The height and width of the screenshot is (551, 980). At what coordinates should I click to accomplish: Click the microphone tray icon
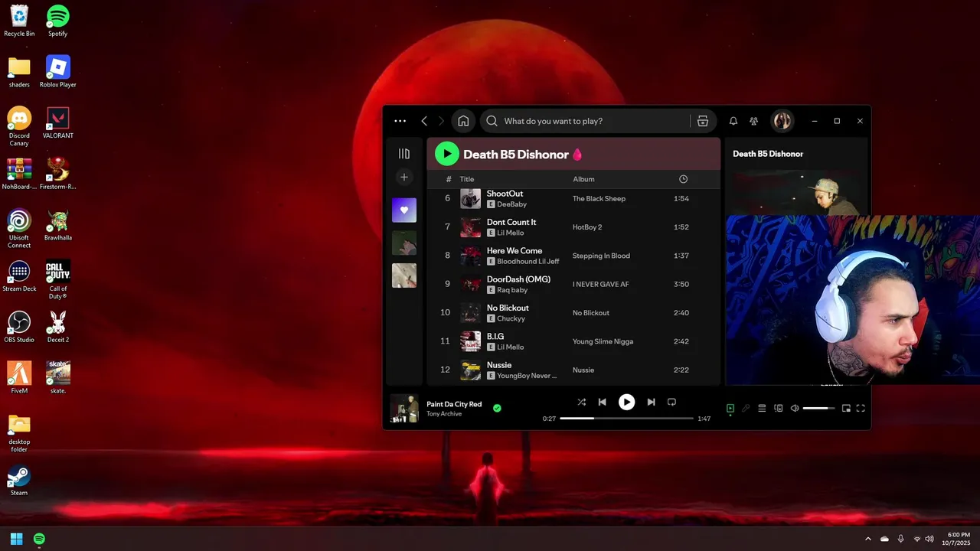pos(900,539)
